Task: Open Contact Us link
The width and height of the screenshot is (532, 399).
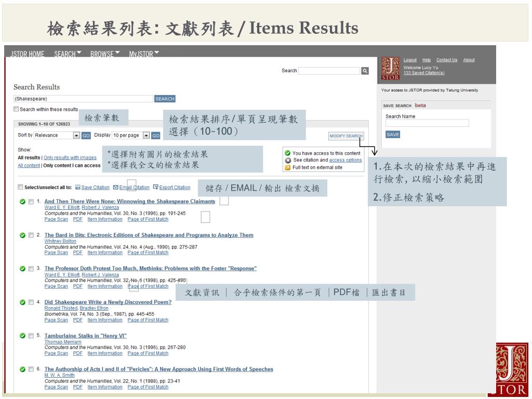Action: tap(447, 60)
